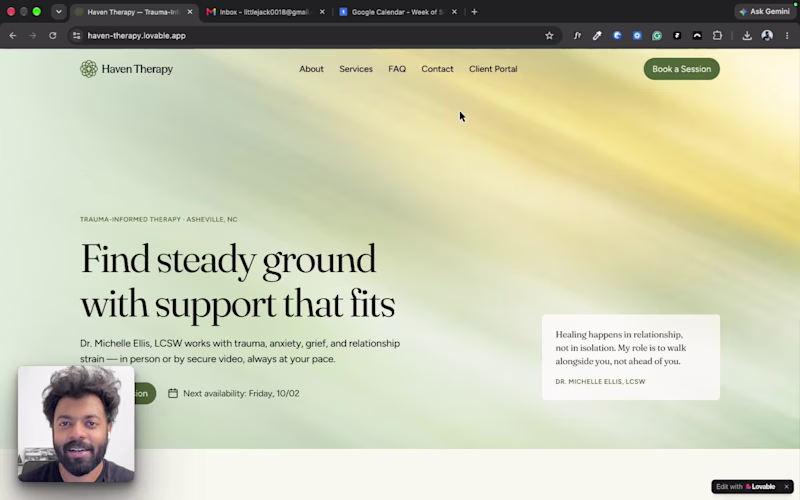Click the Google Calendar tab favicon
This screenshot has width=800, height=500.
point(343,12)
